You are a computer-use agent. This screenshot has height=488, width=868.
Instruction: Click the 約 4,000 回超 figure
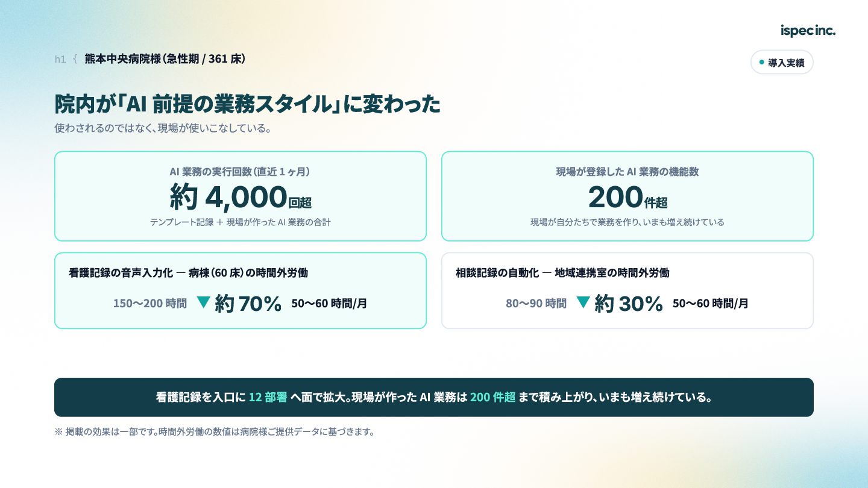pyautogui.click(x=241, y=196)
